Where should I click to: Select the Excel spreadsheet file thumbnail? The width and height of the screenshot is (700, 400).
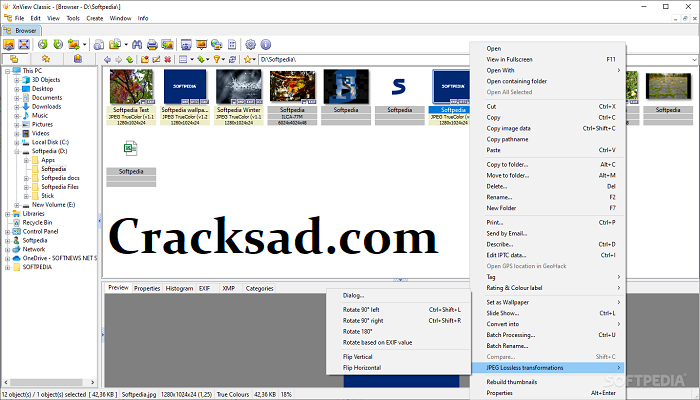click(131, 163)
